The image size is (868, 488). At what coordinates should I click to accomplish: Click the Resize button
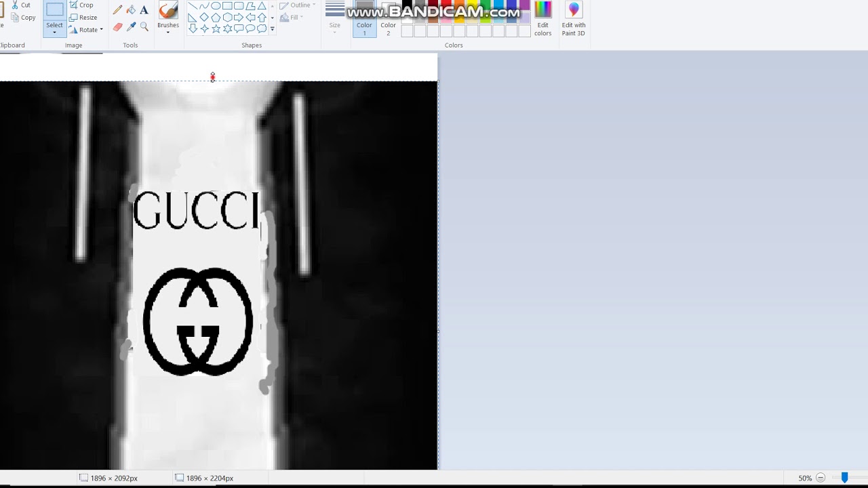pos(83,18)
